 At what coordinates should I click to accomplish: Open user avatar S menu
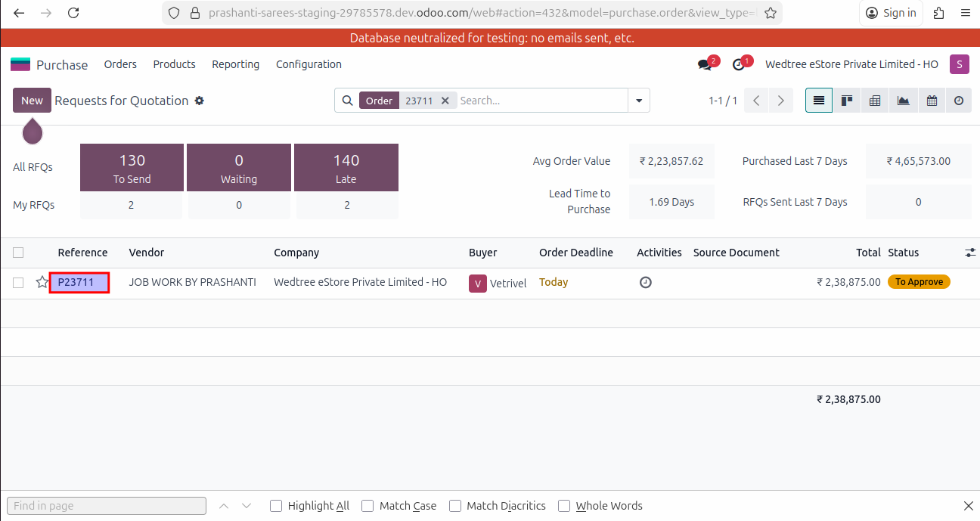[959, 64]
